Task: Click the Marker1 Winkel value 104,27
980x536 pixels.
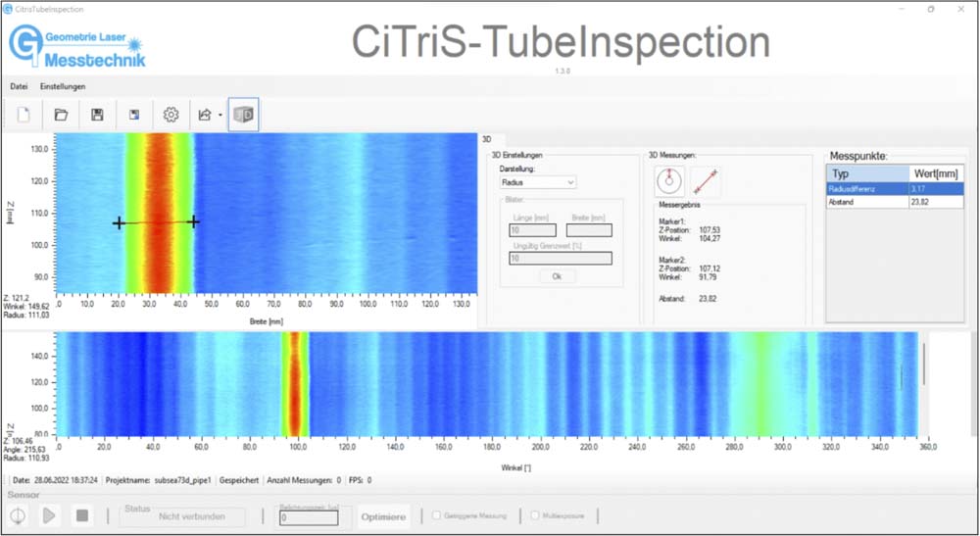Action: [x=710, y=239]
